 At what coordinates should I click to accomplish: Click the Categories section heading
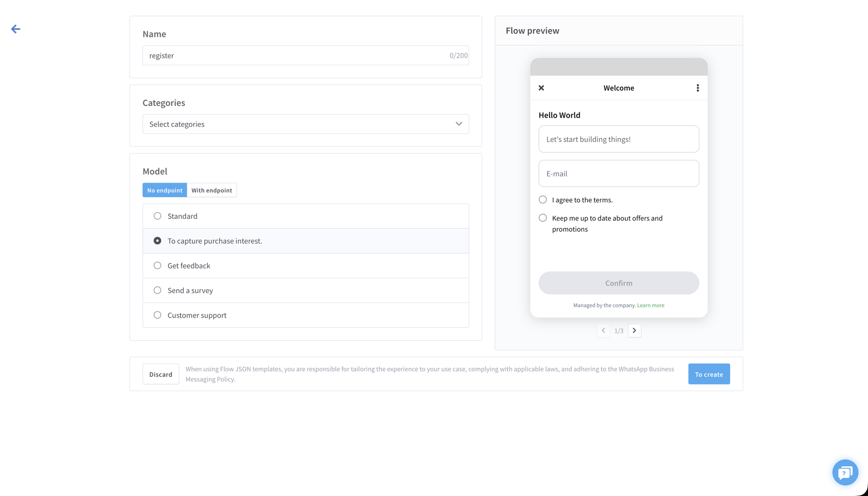coord(164,103)
